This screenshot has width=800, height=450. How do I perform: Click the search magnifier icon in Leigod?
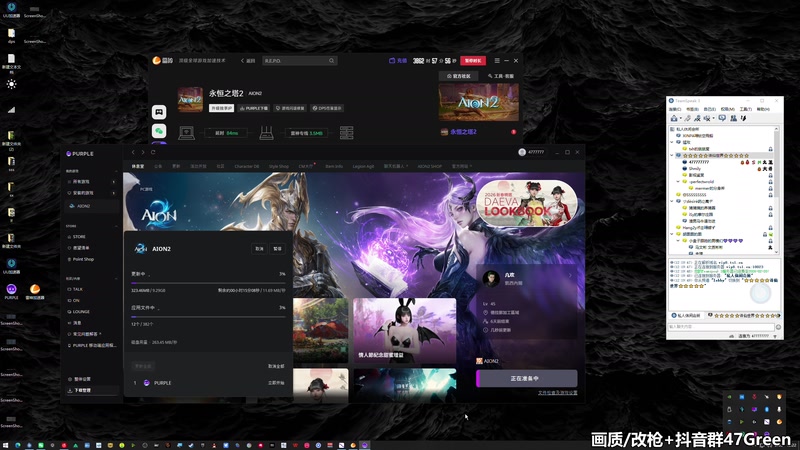(x=332, y=61)
